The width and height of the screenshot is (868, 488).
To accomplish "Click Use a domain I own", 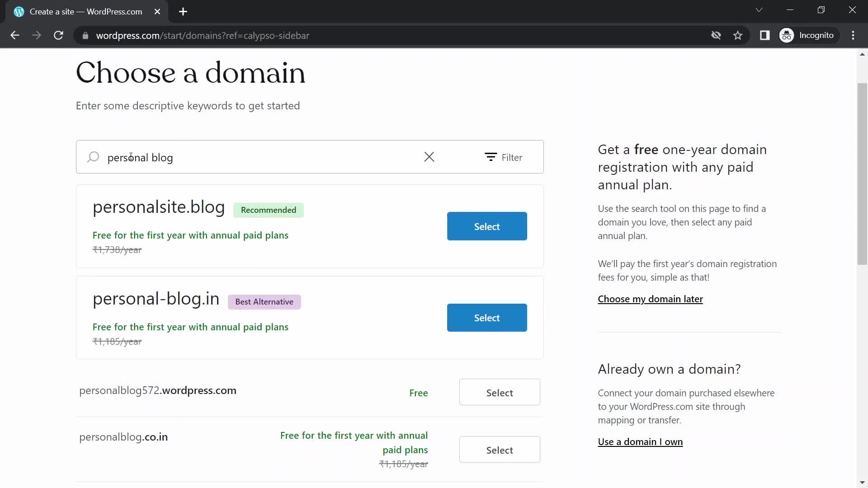I will (640, 442).
